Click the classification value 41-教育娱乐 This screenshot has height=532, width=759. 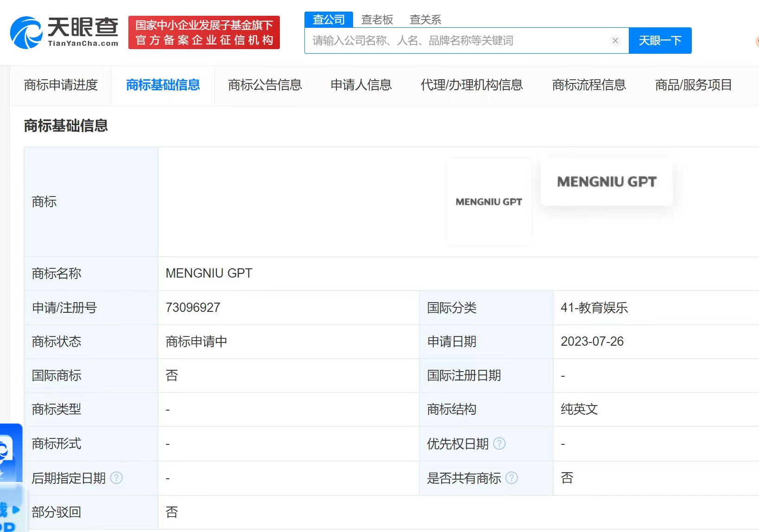click(x=594, y=308)
